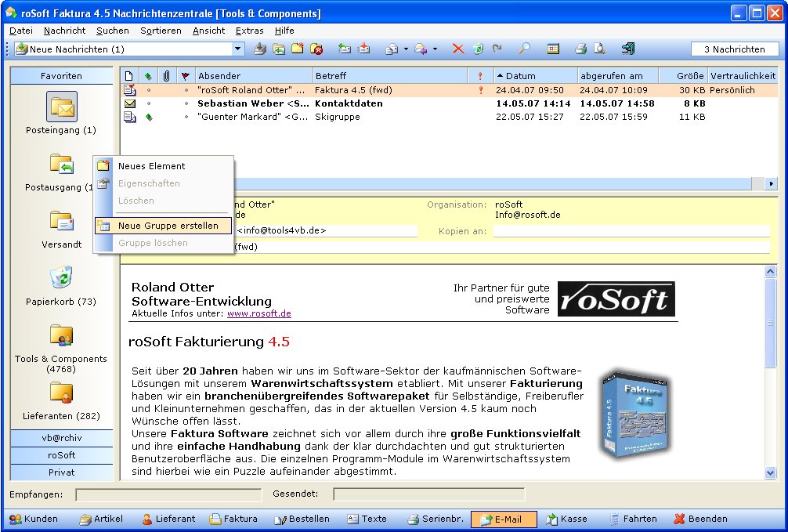
Task: Click the Beenden button
Action: (x=700, y=519)
